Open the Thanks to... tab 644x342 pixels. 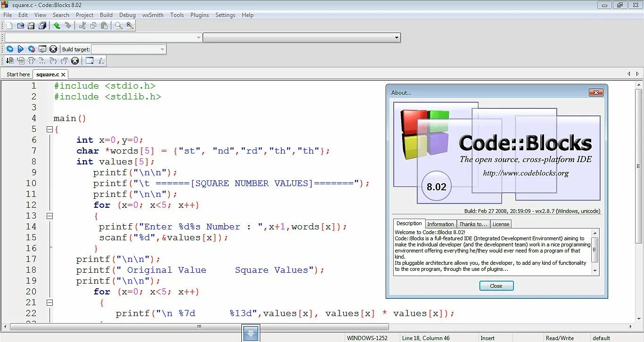click(x=473, y=224)
